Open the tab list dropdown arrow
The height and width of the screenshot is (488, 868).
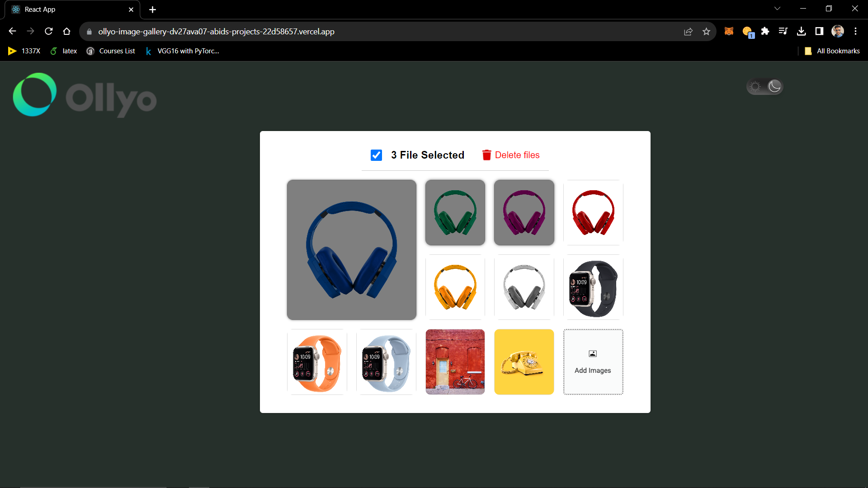[777, 8]
